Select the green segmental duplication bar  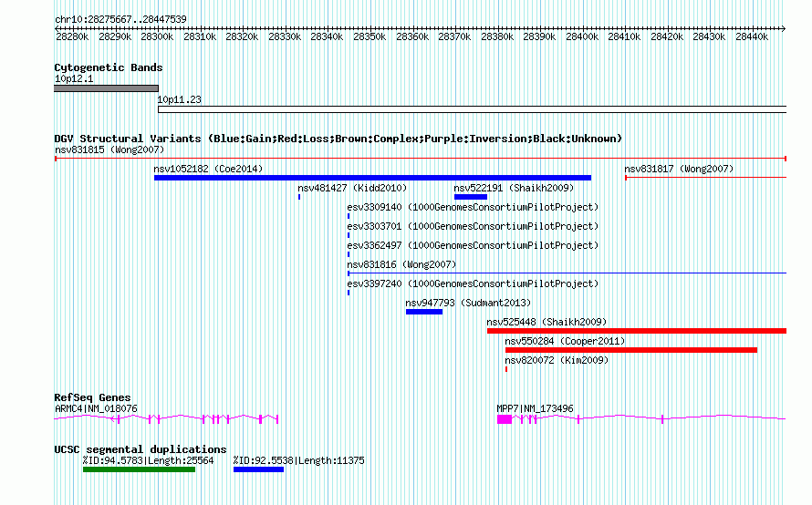click(139, 469)
